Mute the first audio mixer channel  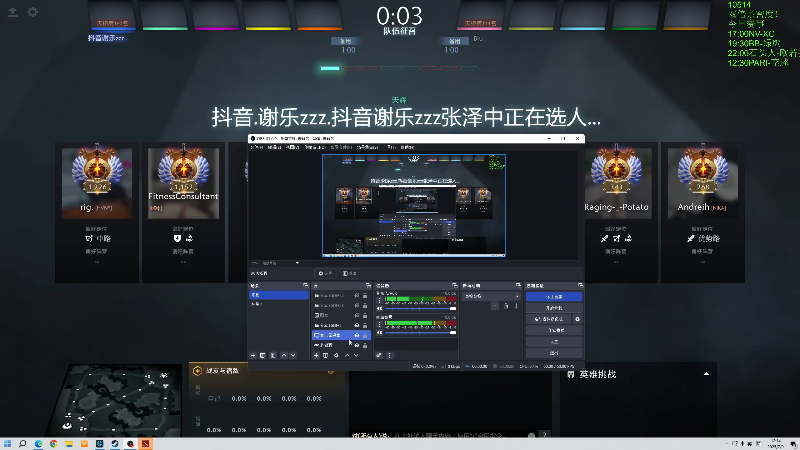point(379,309)
